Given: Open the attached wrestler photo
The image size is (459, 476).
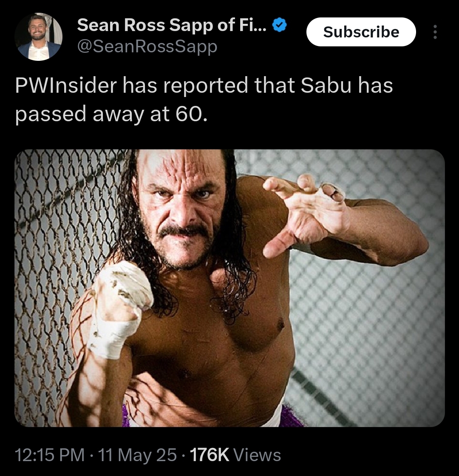Looking at the screenshot, I should pyautogui.click(x=229, y=288).
